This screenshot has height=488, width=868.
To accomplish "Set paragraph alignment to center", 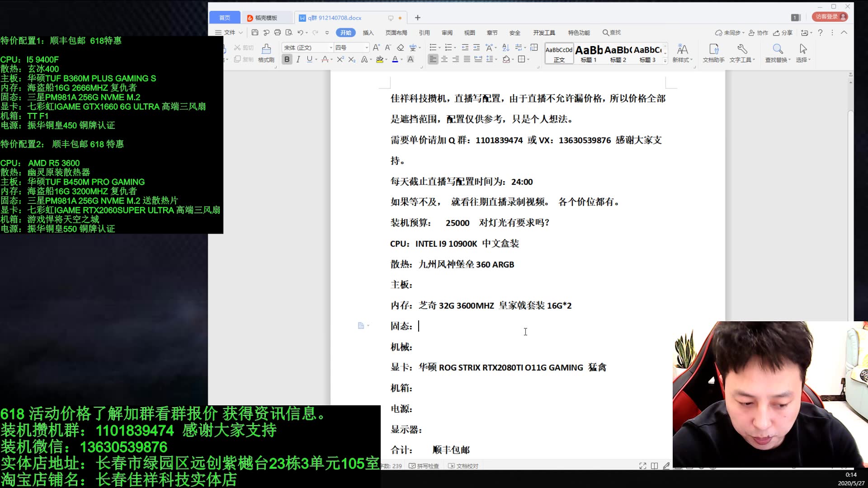I will (444, 59).
